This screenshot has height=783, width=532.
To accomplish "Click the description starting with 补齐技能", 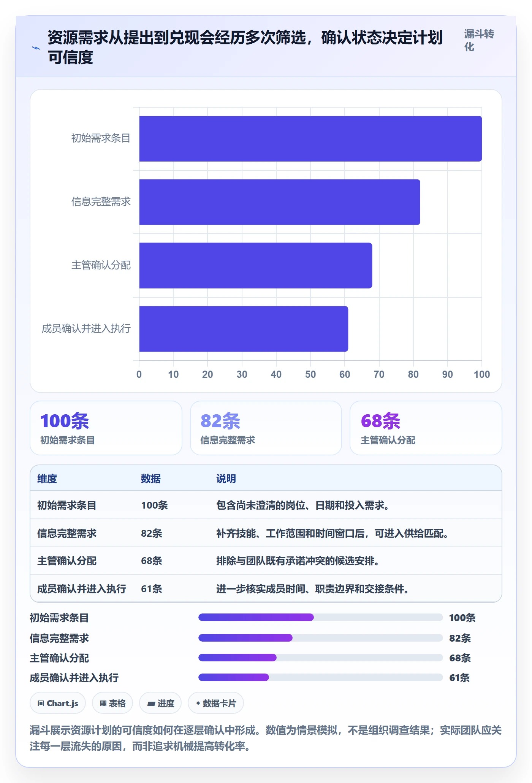I will 332,533.
